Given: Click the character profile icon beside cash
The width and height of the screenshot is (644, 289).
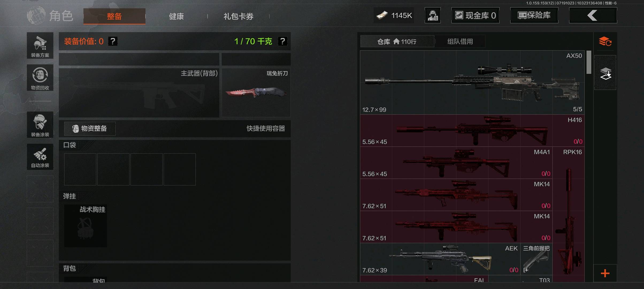Looking at the screenshot, I should pyautogui.click(x=433, y=16).
